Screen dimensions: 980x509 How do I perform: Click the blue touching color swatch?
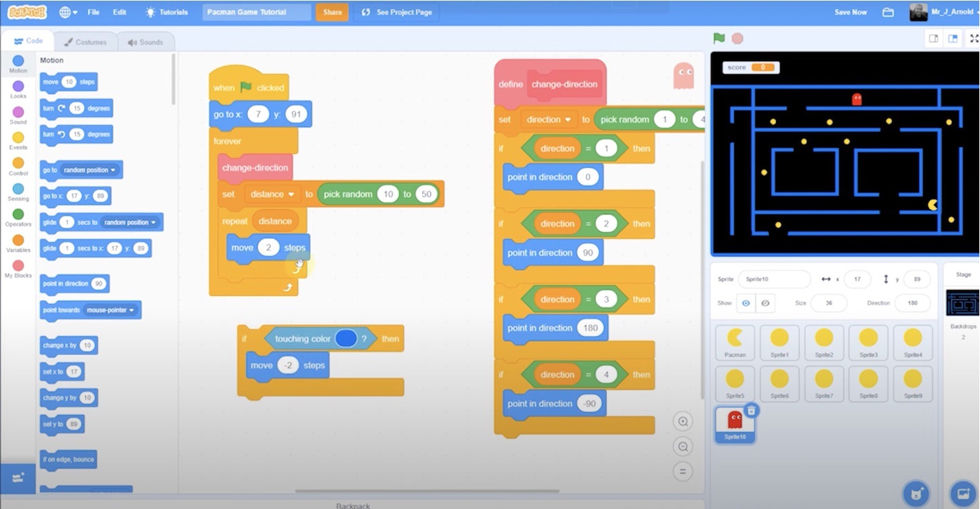click(x=346, y=339)
